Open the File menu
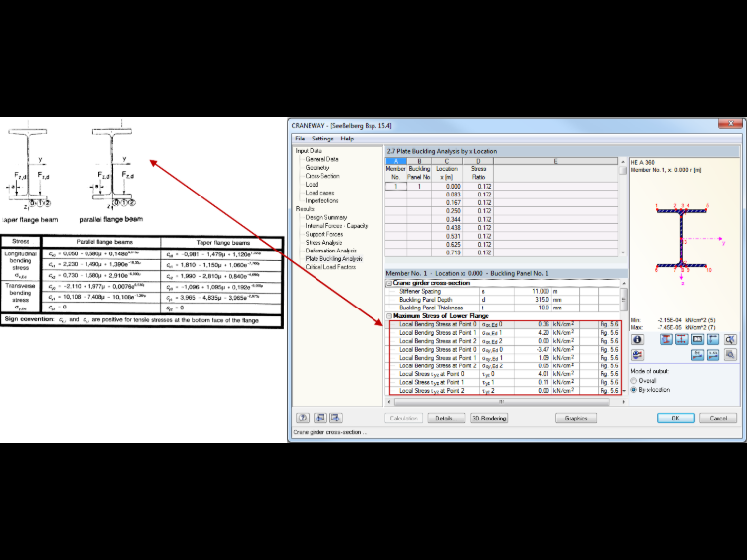Screen dimensions: 747x560 pos(300,139)
